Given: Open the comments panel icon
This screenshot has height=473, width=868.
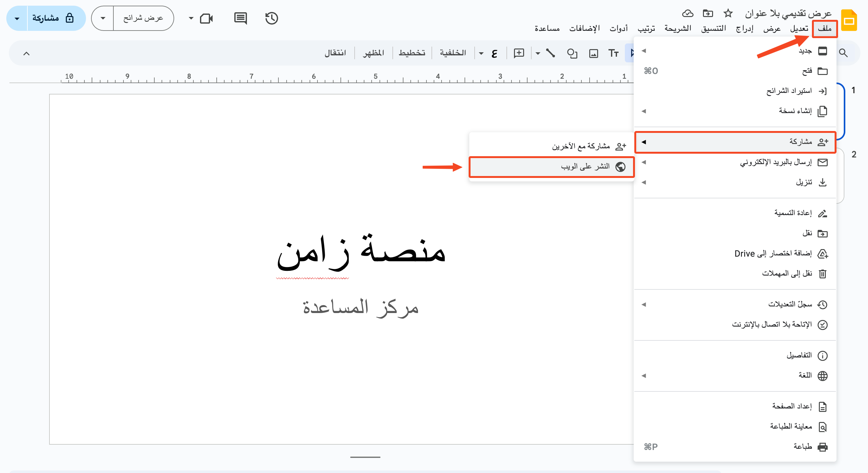Looking at the screenshot, I should click(x=240, y=18).
